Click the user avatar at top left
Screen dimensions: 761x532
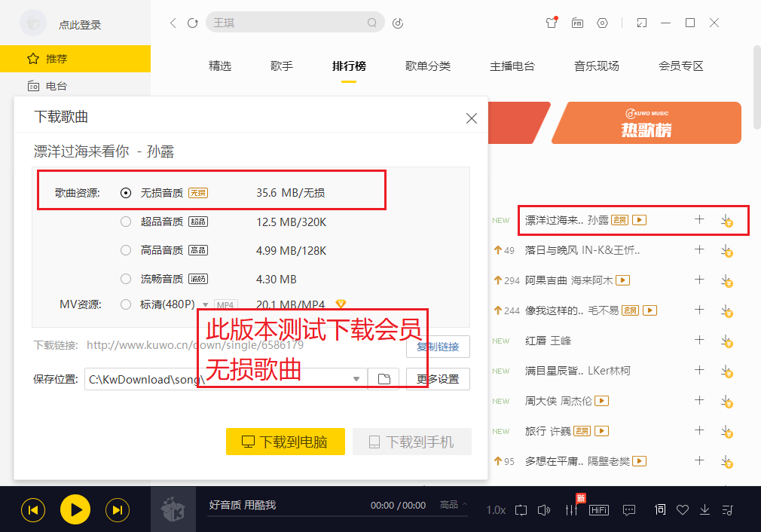coord(32,23)
